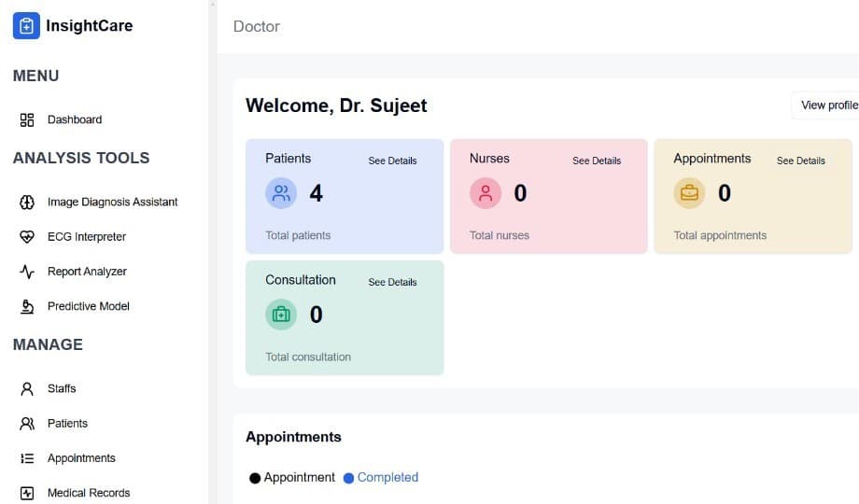Toggle the blue Completed legend dot

[348, 478]
